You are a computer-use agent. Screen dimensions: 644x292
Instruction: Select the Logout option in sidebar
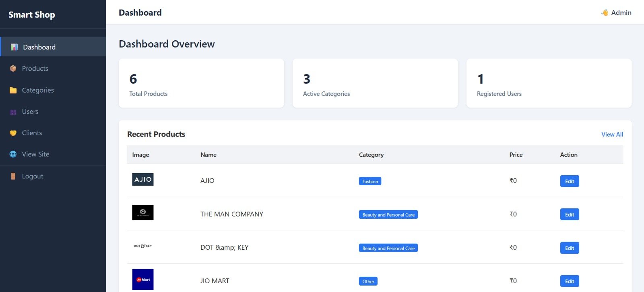tap(33, 176)
